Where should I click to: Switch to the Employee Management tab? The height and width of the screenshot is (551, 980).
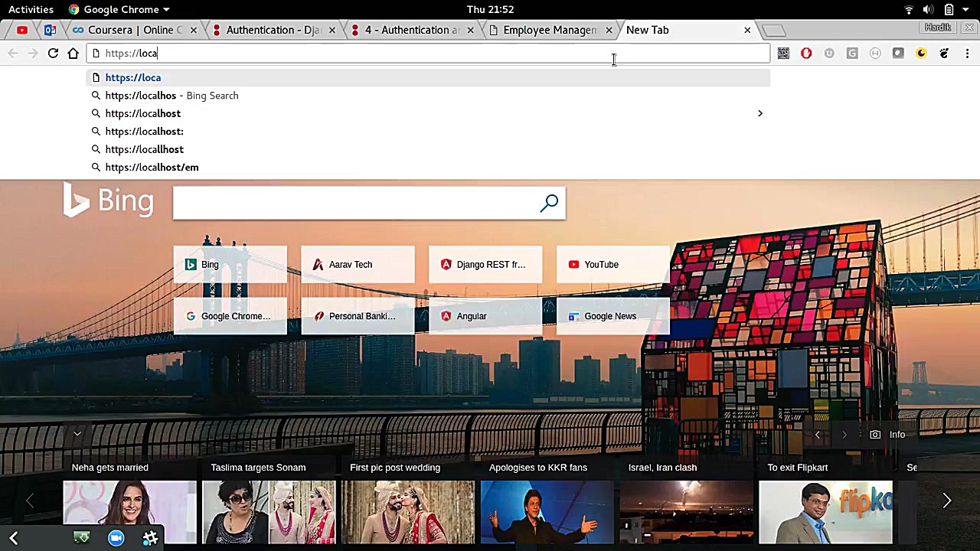click(550, 30)
